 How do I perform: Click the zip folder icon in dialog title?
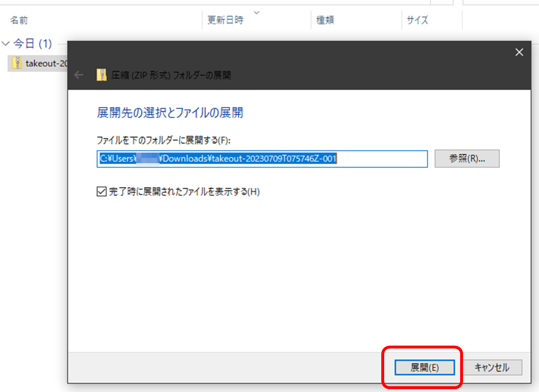click(x=102, y=75)
